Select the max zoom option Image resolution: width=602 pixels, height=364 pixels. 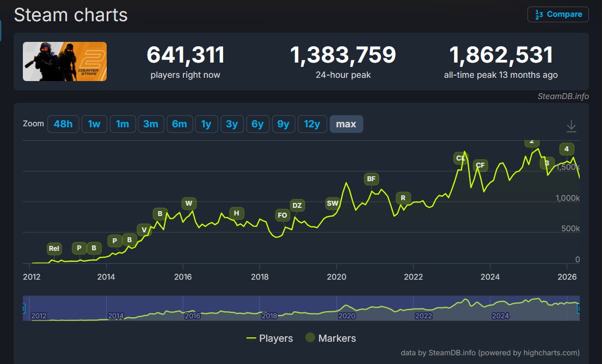[x=346, y=124]
